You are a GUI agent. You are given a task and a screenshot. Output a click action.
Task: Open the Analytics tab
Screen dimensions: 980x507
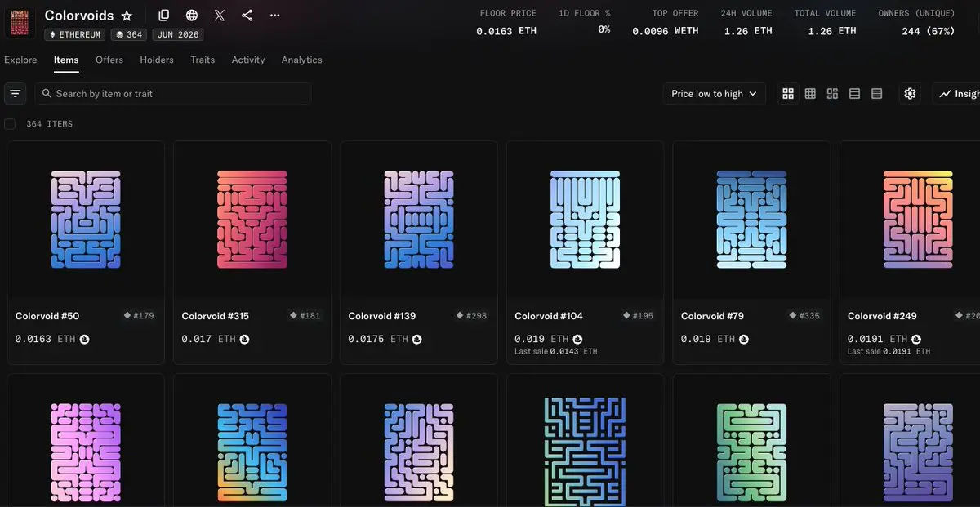click(x=302, y=60)
